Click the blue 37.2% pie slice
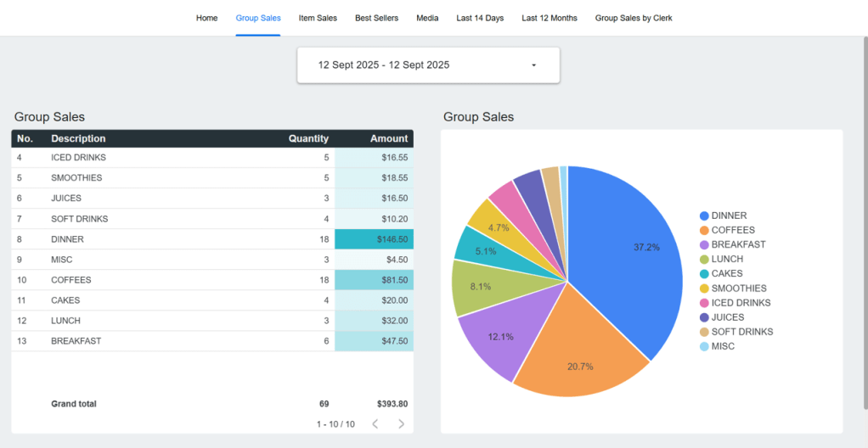The height and width of the screenshot is (448, 868). point(628,255)
